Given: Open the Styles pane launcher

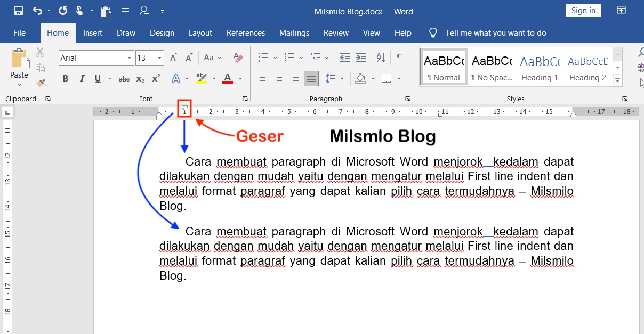Looking at the screenshot, I should click(x=624, y=99).
